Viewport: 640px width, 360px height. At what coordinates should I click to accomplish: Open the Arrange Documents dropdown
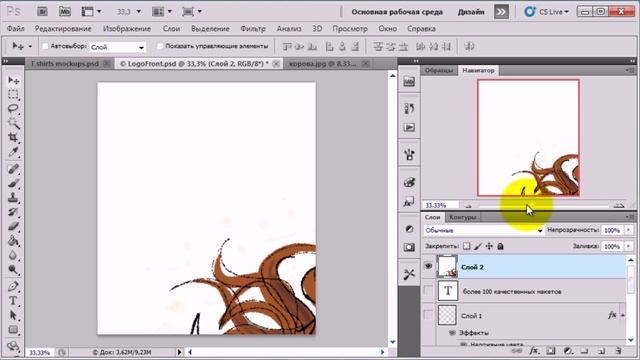(162, 11)
